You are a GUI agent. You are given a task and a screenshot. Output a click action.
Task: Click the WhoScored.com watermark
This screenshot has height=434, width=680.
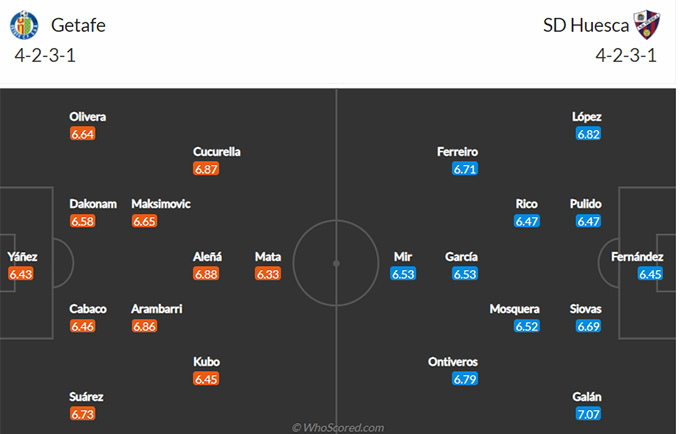point(338,428)
